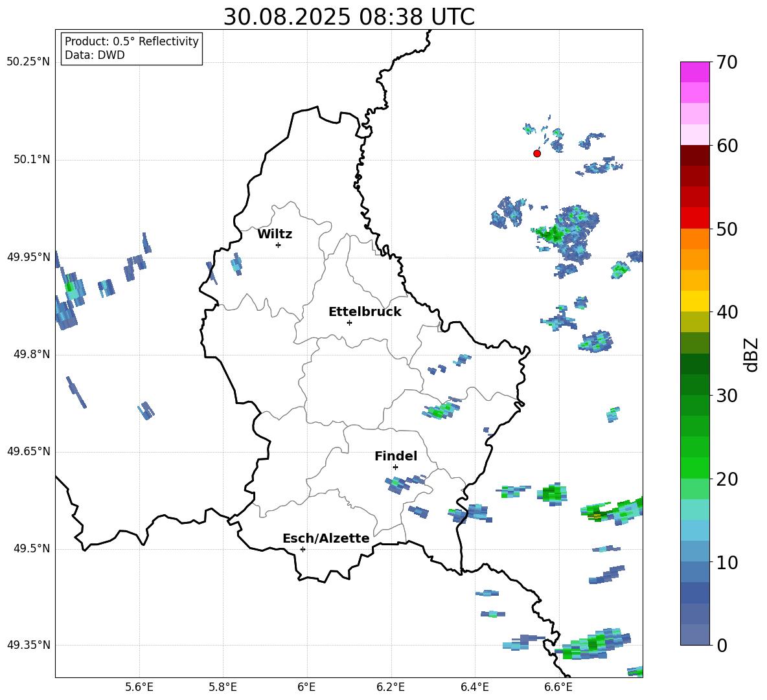
Task: Click the 6.6°E longitude label
Action: 558,687
